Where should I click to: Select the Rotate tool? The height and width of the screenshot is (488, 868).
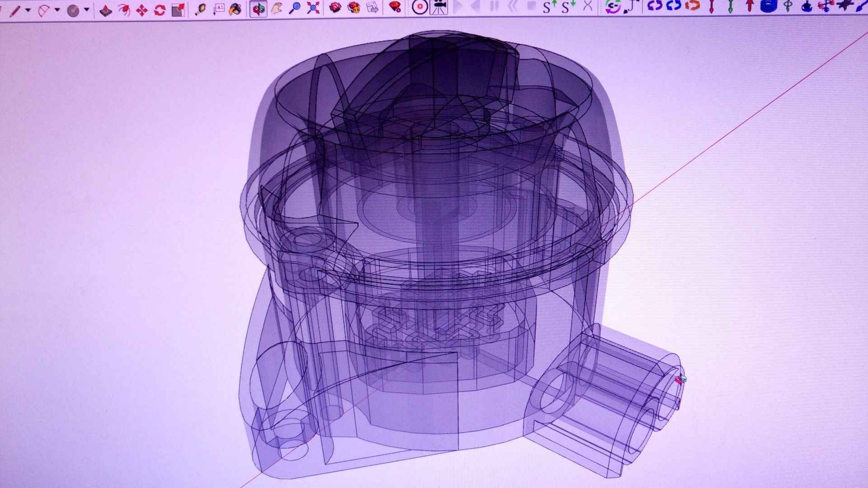[x=160, y=10]
